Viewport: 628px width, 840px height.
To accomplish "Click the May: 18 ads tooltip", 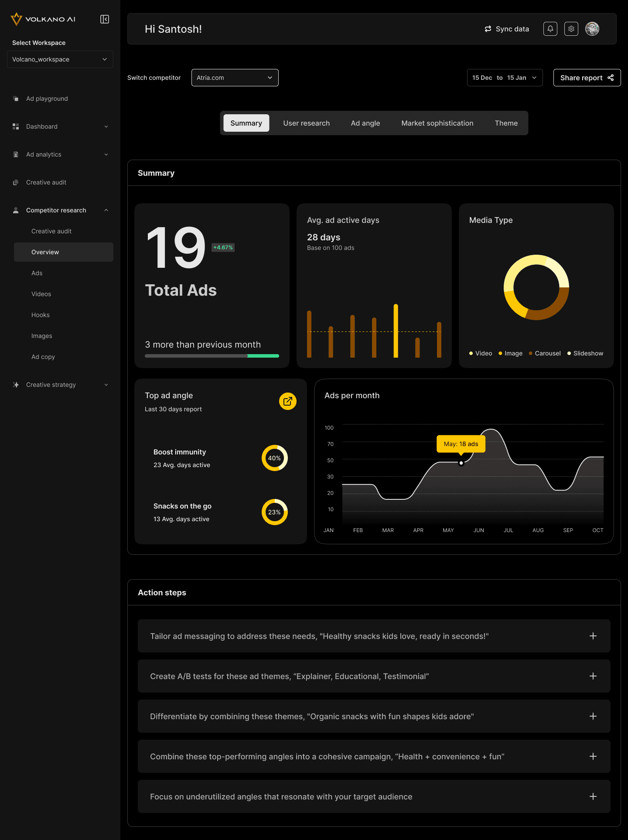I will point(461,444).
